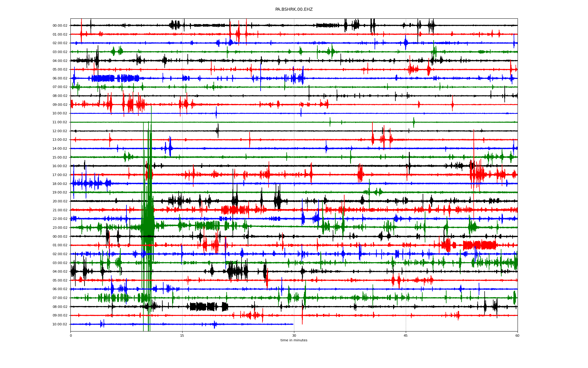Click the 60 tick on x-axis
This screenshot has width=588, height=368.
click(x=517, y=335)
